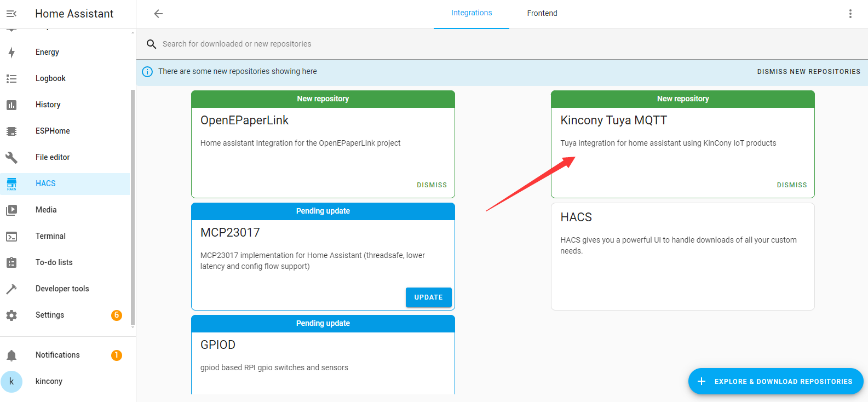The image size is (868, 402).
Task: Click the sidebar scrollbar
Action: [132, 208]
